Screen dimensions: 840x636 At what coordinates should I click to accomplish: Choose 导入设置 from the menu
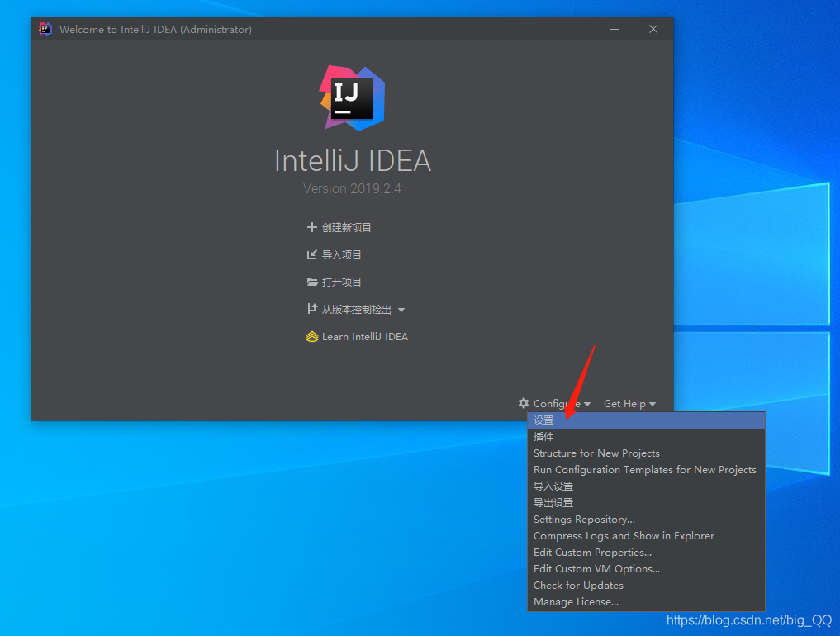click(646, 486)
